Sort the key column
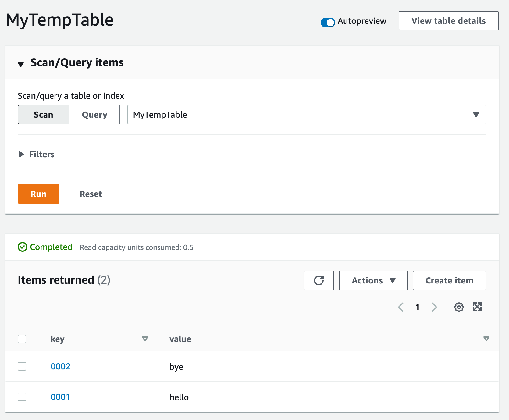Screen dimensions: 509x420 pos(144,339)
